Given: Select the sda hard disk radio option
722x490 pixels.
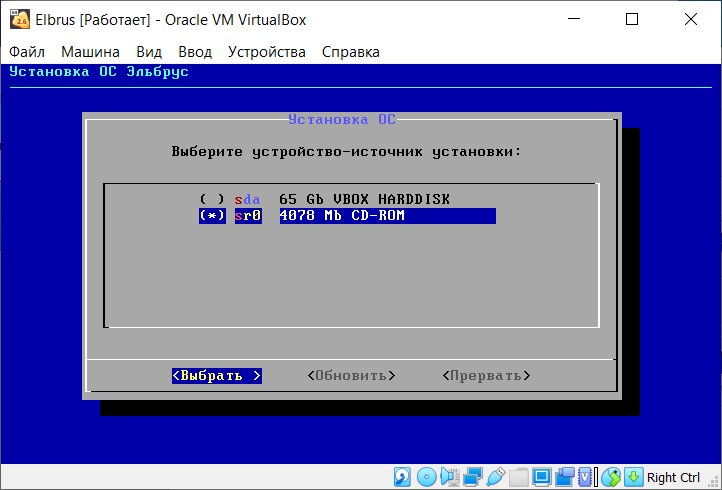Looking at the screenshot, I should click(x=212, y=199).
